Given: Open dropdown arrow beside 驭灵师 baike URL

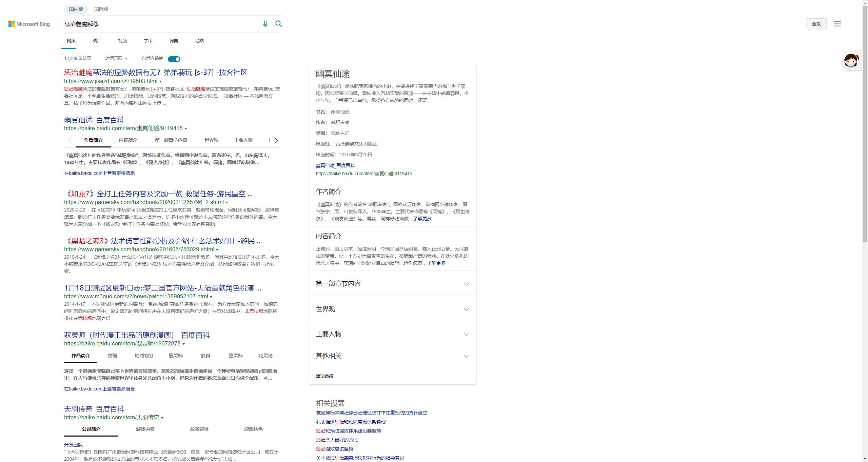Looking at the screenshot, I should [x=184, y=344].
